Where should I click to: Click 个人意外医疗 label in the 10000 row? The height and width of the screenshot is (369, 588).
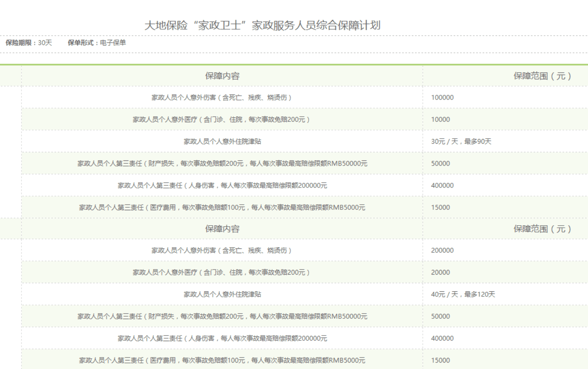click(x=222, y=120)
